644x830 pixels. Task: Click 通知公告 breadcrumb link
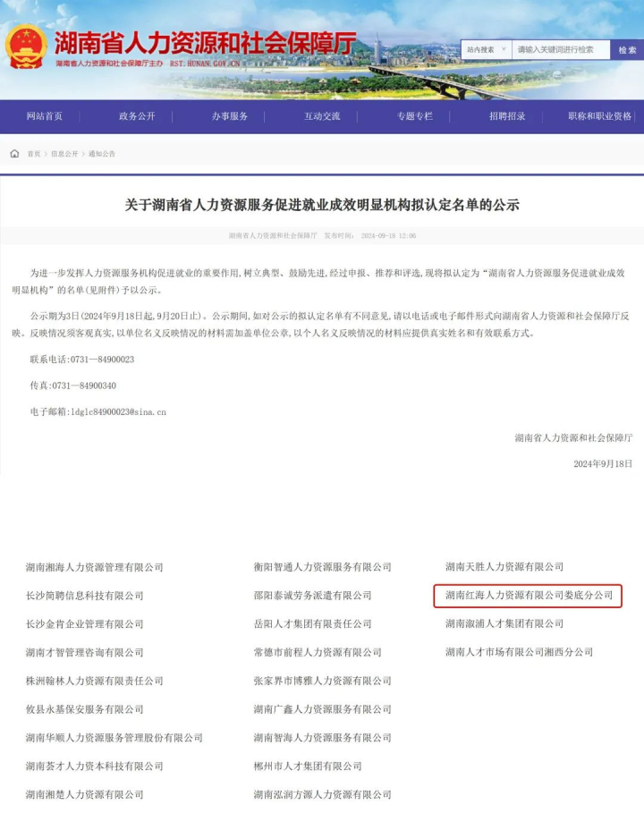101,154
